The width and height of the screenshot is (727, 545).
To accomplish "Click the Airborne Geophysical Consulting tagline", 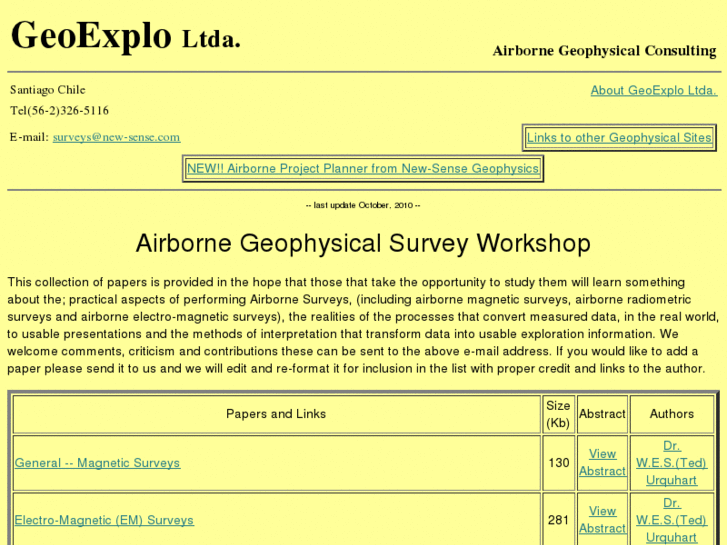I will (605, 51).
